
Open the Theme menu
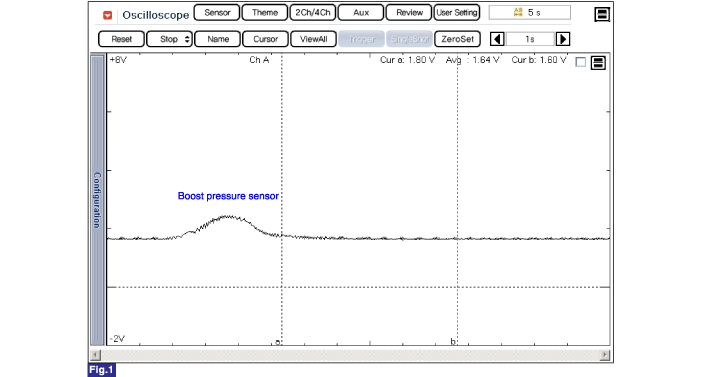pyautogui.click(x=265, y=13)
